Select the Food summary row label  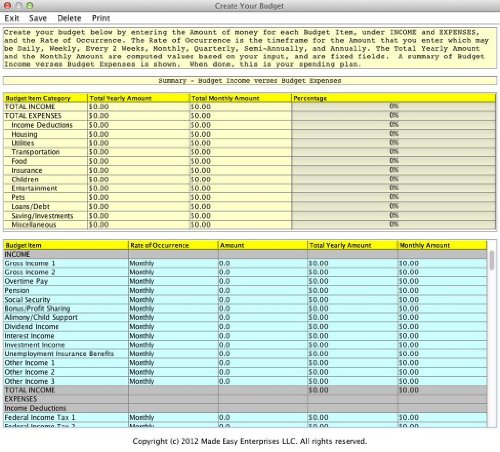[19, 161]
